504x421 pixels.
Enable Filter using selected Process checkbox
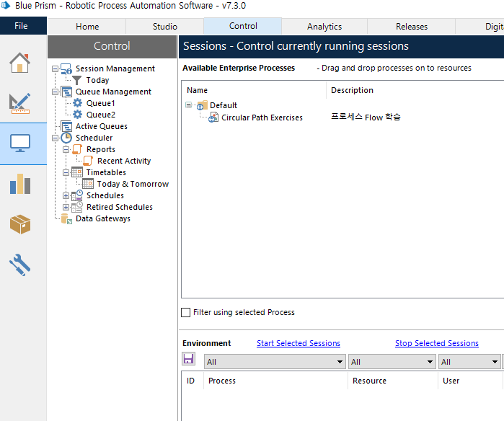(x=186, y=312)
